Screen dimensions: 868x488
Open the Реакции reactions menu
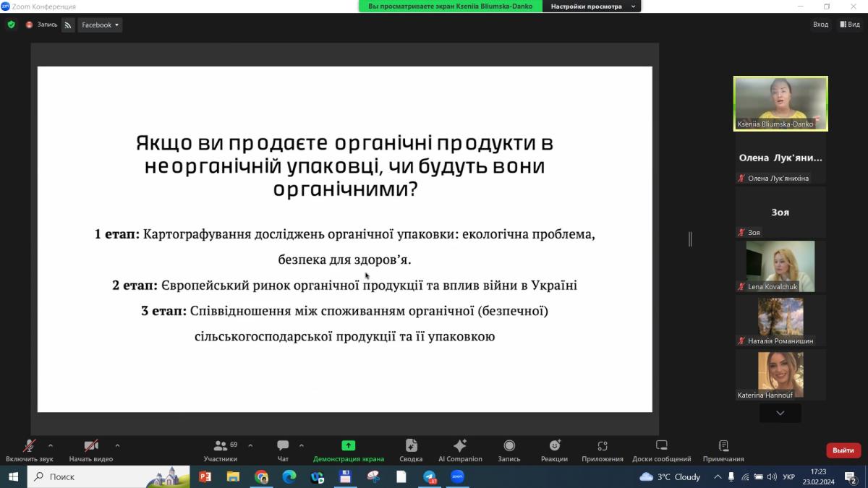coord(554,450)
